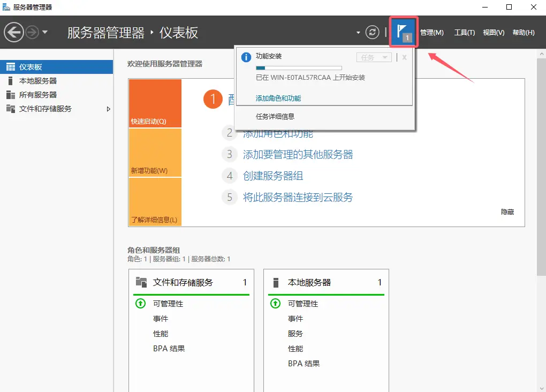Screen dimensions: 546x392
Task: Open the 工具(T) menu
Action: tap(465, 33)
